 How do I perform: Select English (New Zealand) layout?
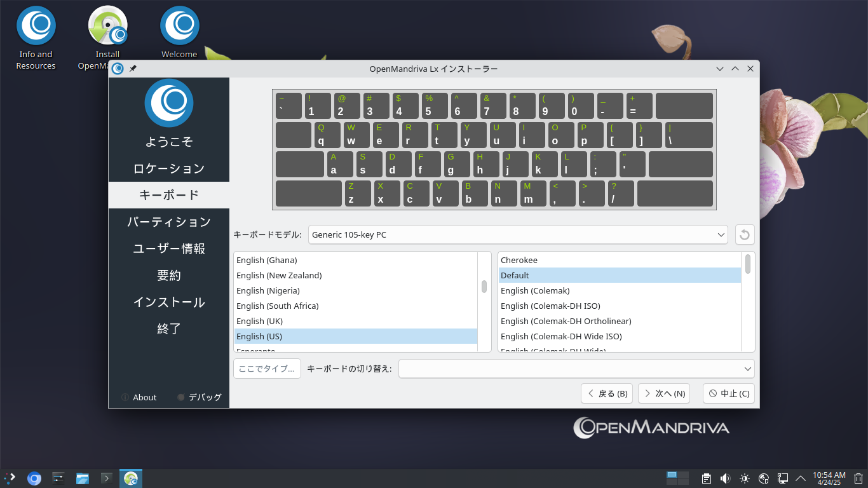(x=356, y=275)
